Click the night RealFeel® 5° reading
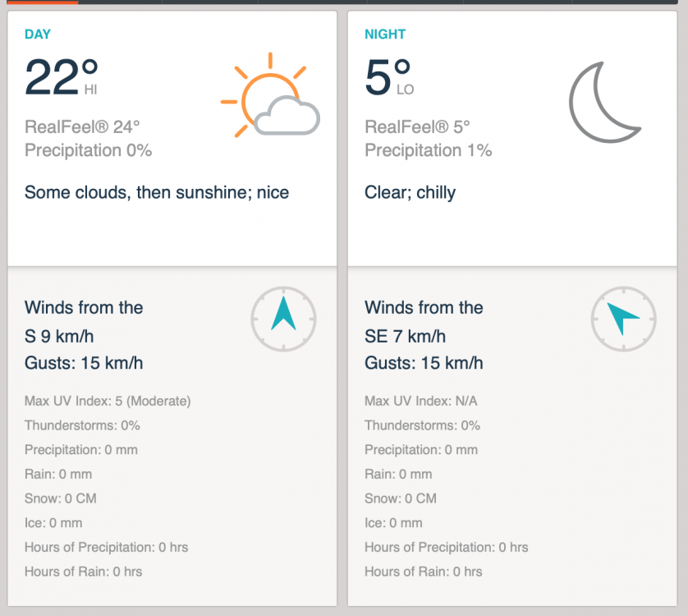The image size is (688, 616). click(x=417, y=127)
